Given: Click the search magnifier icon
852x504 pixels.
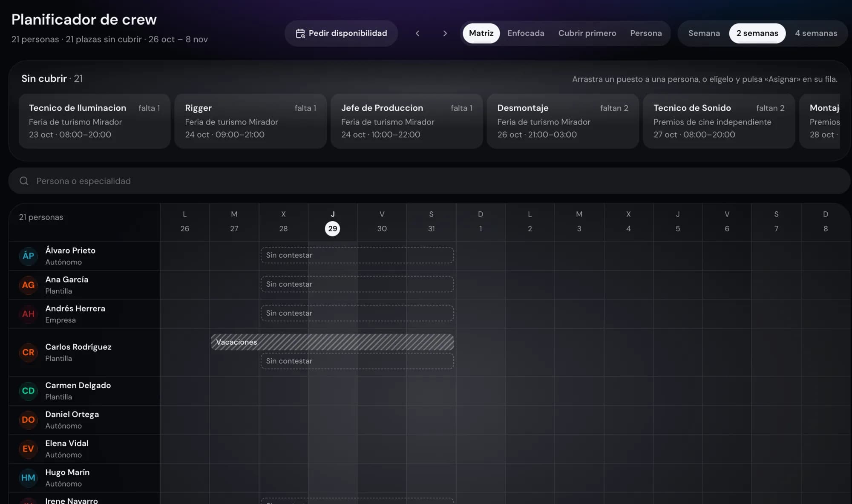Looking at the screenshot, I should pos(24,181).
